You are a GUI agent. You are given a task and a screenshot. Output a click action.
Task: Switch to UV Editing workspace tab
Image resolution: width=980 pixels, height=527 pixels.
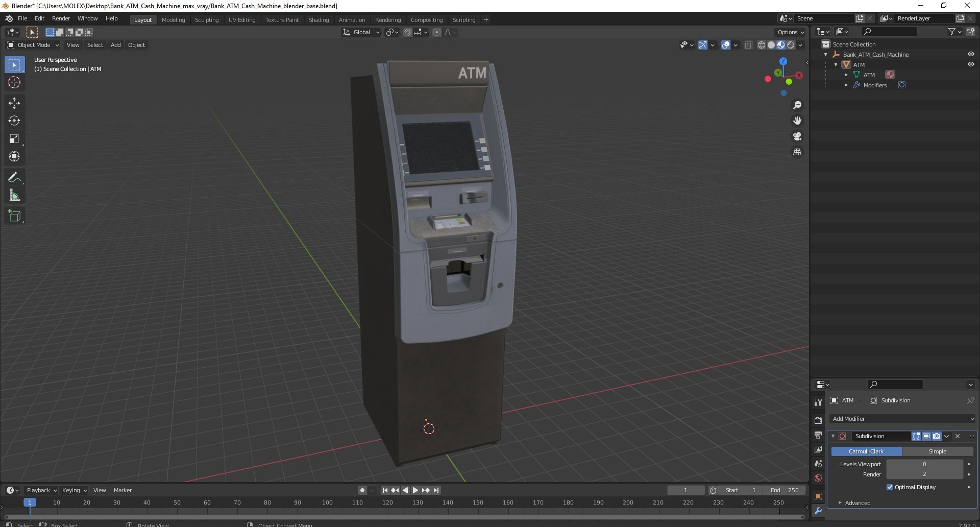click(242, 20)
